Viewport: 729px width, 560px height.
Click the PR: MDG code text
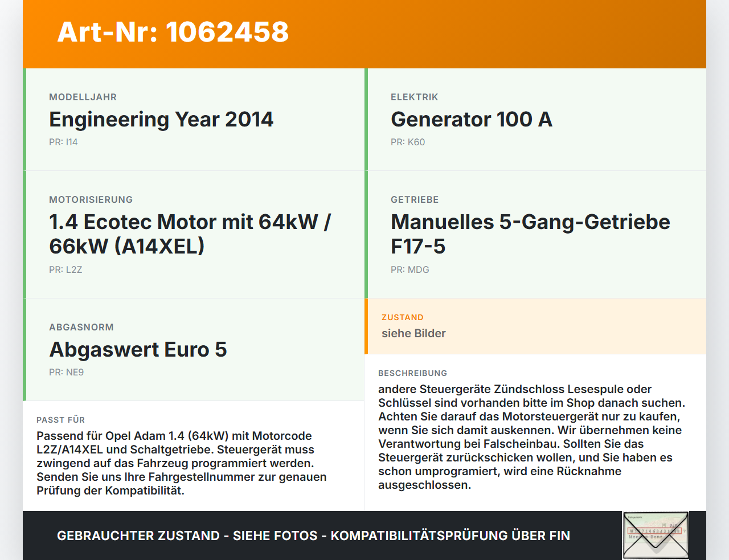point(410,269)
